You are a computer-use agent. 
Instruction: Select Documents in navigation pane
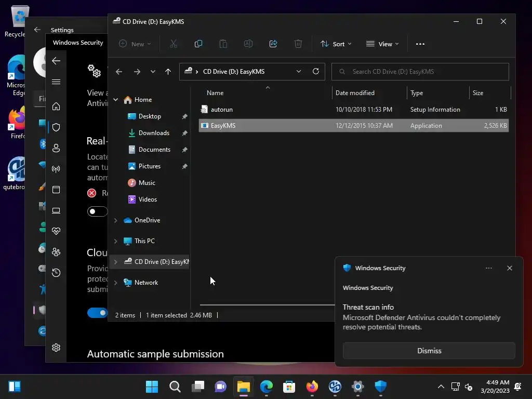tap(154, 149)
